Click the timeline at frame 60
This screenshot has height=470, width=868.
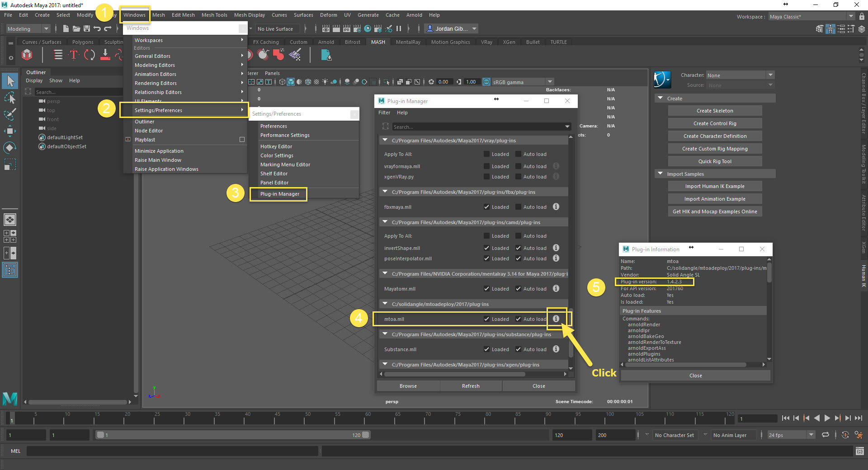pyautogui.click(x=368, y=418)
